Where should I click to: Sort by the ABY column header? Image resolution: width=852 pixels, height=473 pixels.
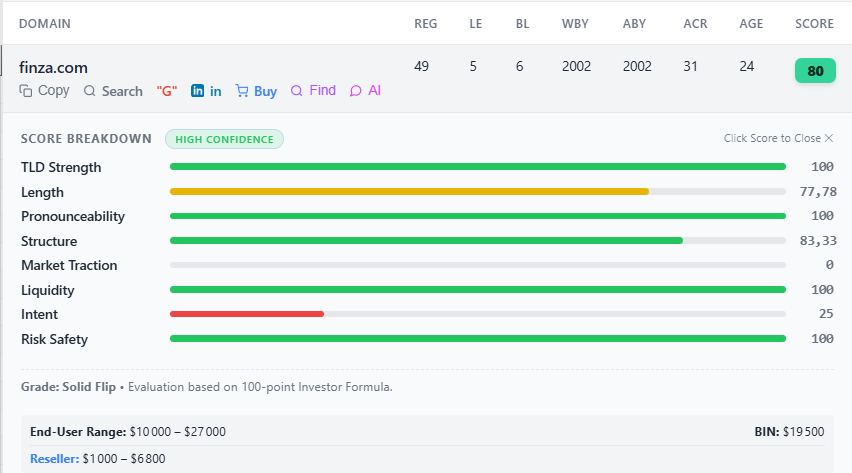635,24
